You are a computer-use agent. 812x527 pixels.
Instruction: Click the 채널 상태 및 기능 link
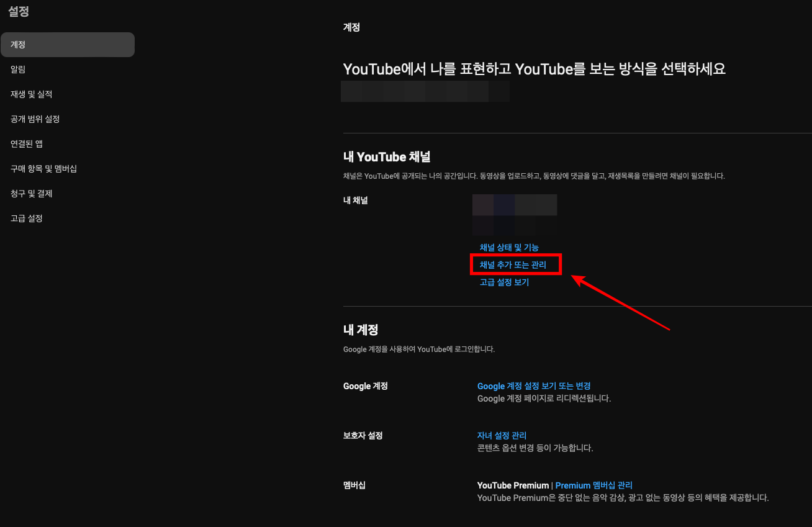509,248
